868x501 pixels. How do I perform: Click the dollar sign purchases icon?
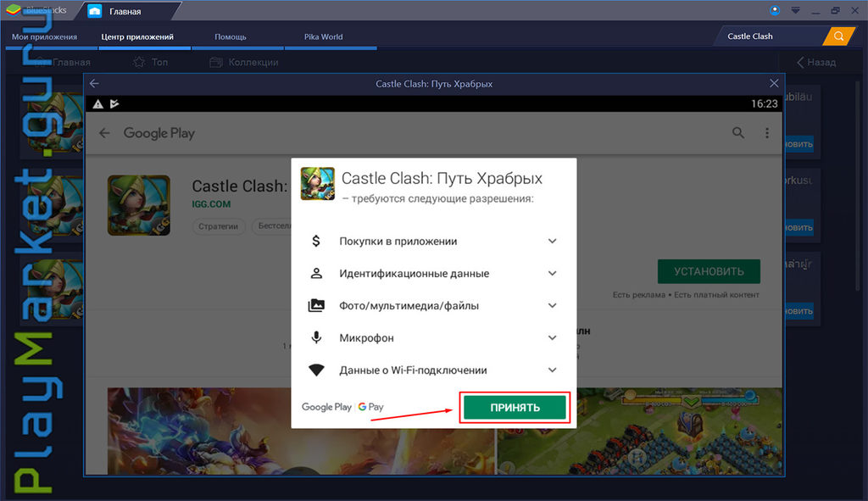(x=316, y=241)
